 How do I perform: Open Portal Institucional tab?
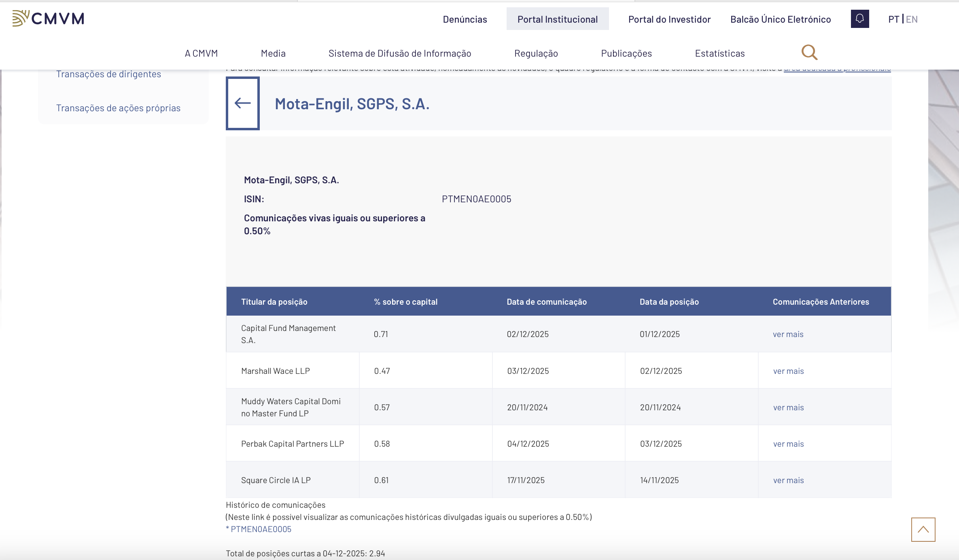click(x=557, y=19)
